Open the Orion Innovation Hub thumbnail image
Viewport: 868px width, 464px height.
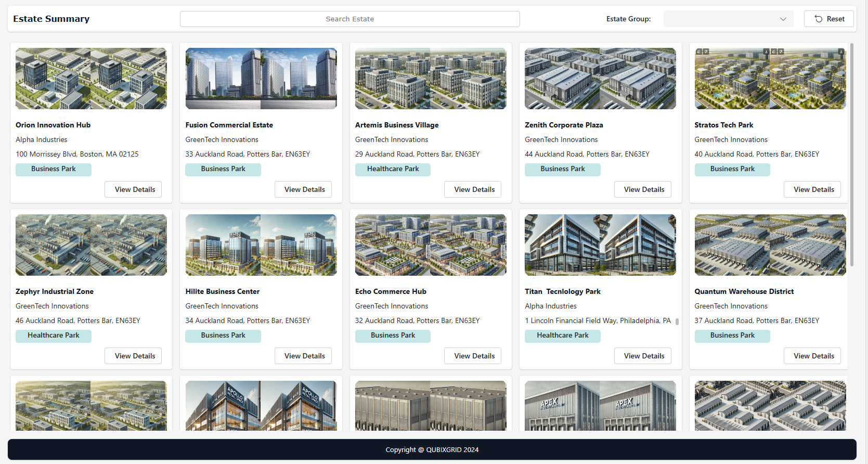[91, 79]
